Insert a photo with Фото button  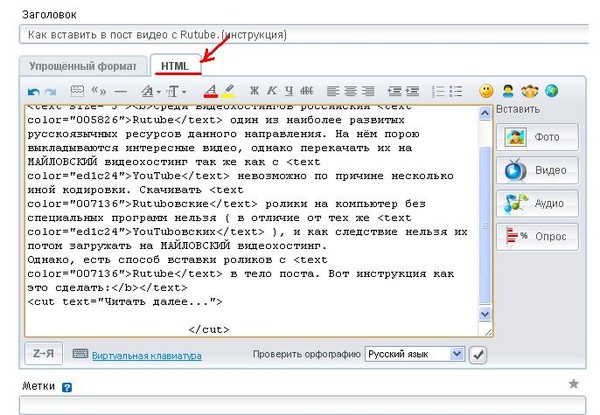[x=537, y=137]
